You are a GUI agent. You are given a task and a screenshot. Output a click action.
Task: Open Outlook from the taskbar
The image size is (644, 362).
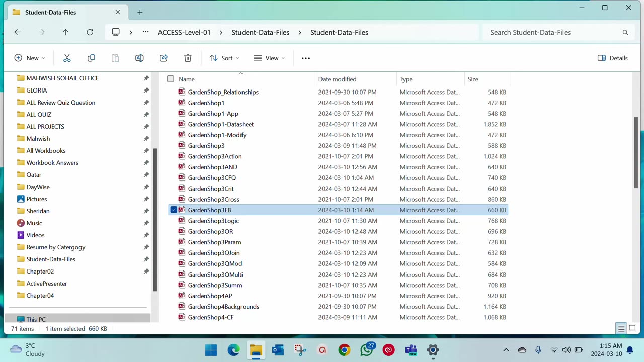point(278,350)
